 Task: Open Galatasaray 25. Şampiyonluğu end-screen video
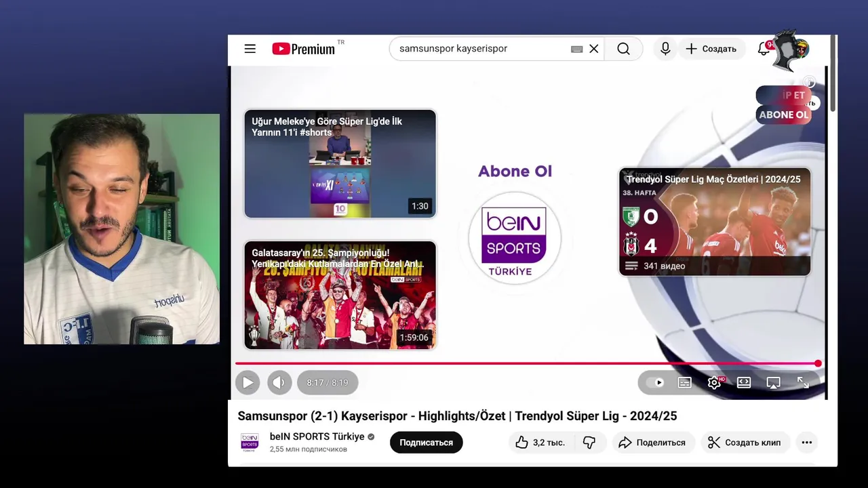340,295
